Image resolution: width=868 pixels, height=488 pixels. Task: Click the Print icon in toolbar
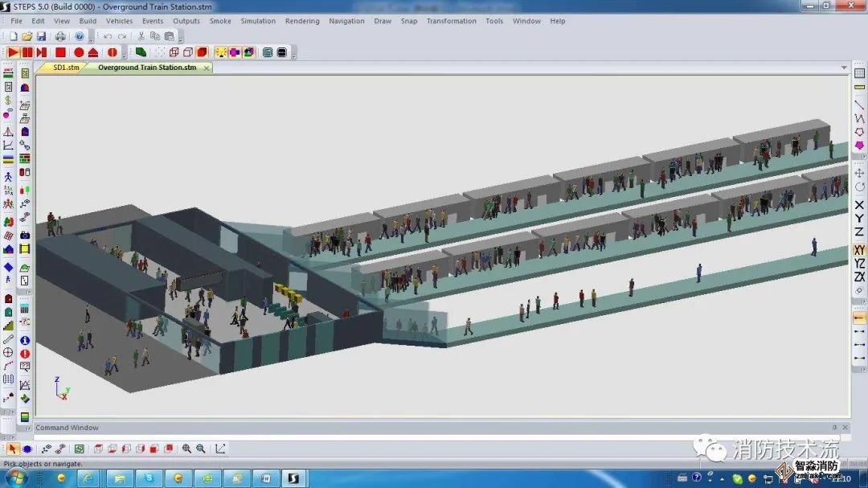[60, 36]
